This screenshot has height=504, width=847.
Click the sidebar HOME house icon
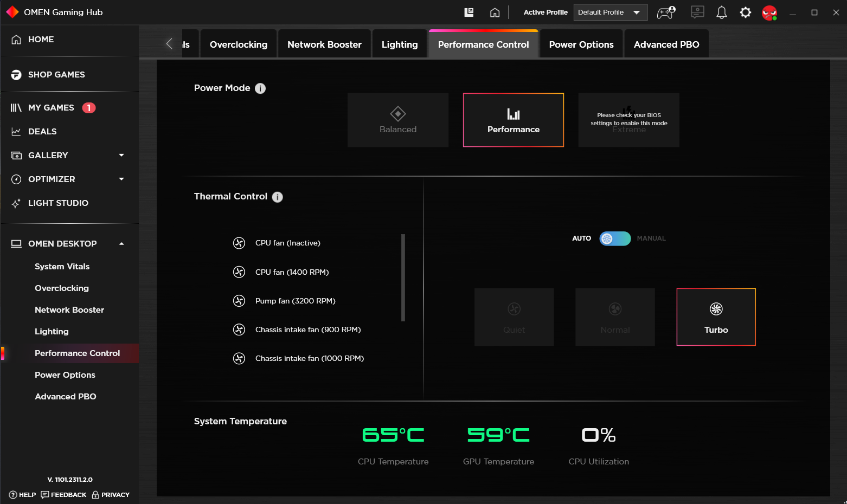(16, 40)
